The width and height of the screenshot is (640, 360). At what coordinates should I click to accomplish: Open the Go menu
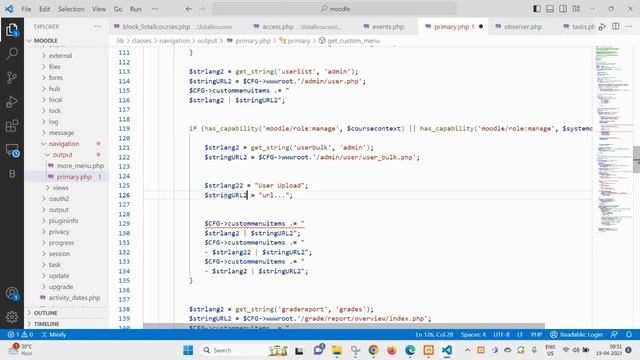pyautogui.click(x=118, y=9)
